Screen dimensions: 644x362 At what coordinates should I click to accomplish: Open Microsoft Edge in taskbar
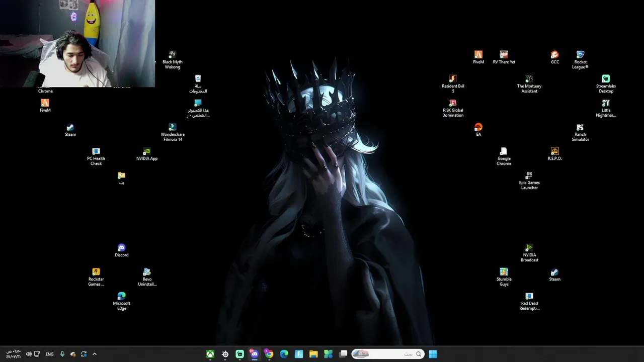(x=284, y=354)
